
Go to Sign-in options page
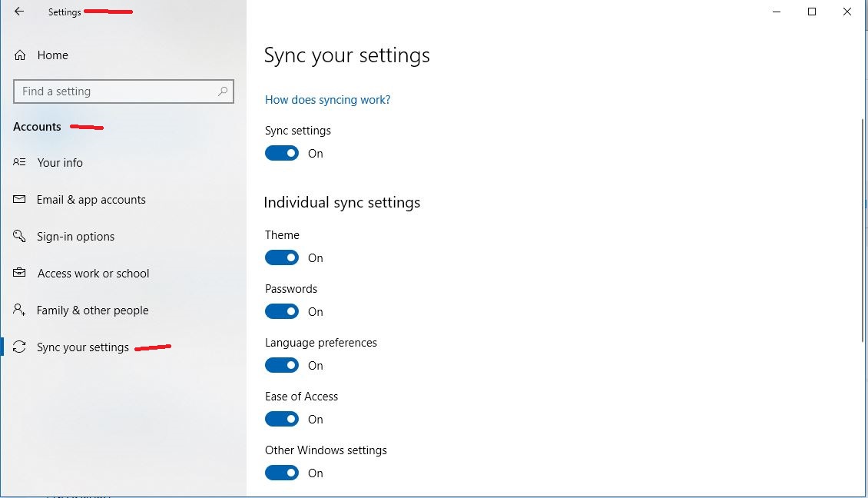(x=76, y=237)
